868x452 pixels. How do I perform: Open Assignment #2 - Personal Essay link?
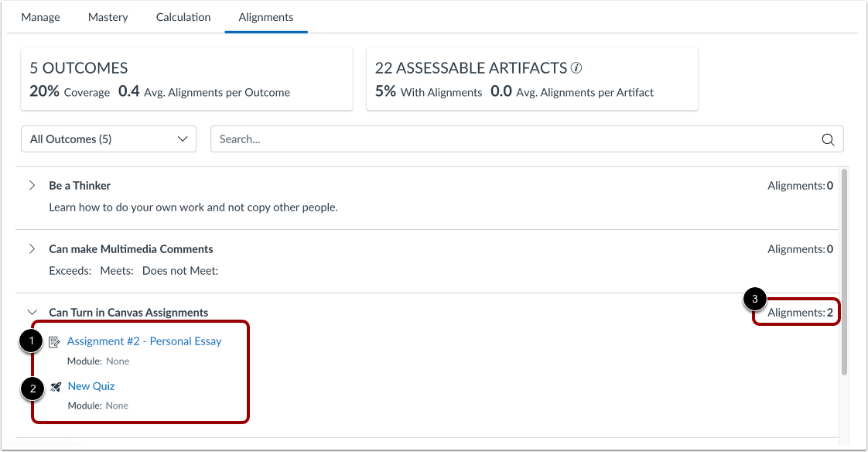pyautogui.click(x=145, y=341)
